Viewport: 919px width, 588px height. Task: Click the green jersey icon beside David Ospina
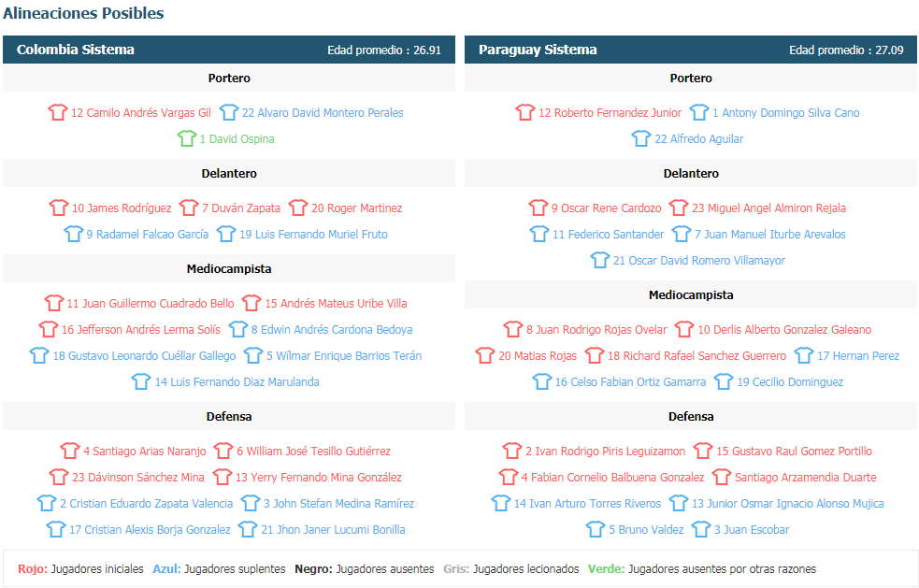[186, 139]
